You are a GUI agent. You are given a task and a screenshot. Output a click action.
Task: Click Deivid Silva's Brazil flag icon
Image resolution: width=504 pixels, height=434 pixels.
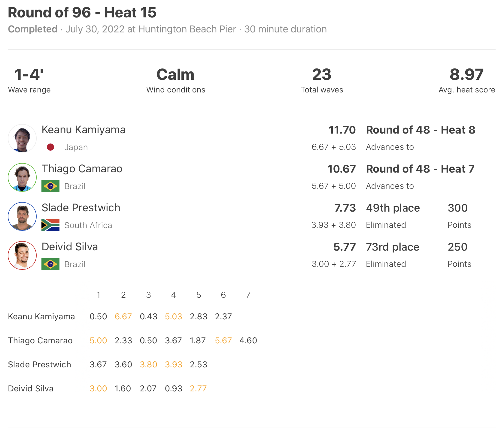[x=50, y=264]
